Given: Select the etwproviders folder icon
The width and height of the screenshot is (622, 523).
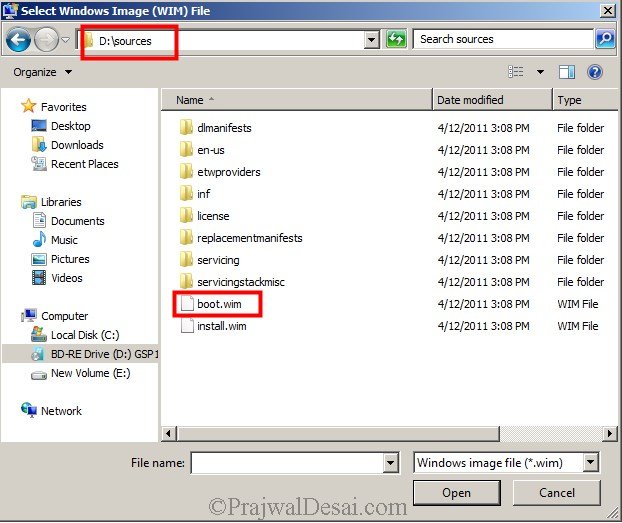Looking at the screenshot, I should (186, 171).
